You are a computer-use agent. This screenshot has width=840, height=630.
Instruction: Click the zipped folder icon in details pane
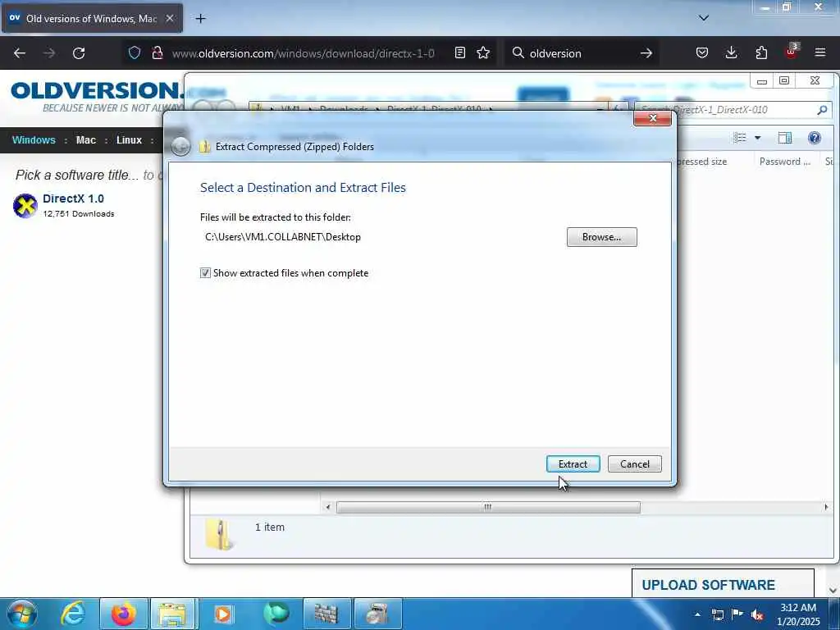pyautogui.click(x=218, y=535)
